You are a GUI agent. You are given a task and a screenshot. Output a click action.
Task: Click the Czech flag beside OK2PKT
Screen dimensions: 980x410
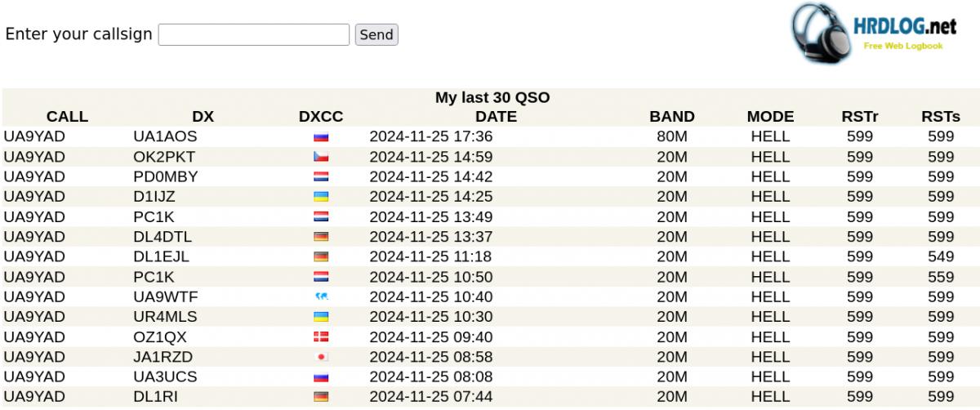pyautogui.click(x=321, y=157)
